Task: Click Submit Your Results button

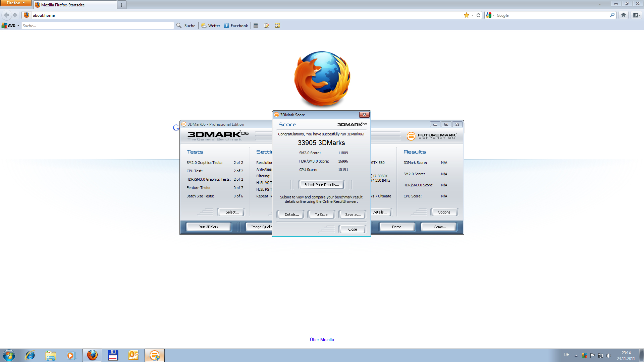Action: tap(321, 185)
